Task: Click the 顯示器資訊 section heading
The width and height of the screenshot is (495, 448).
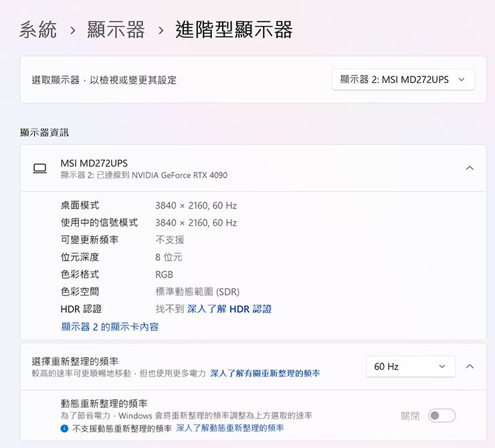Action: coord(44,132)
